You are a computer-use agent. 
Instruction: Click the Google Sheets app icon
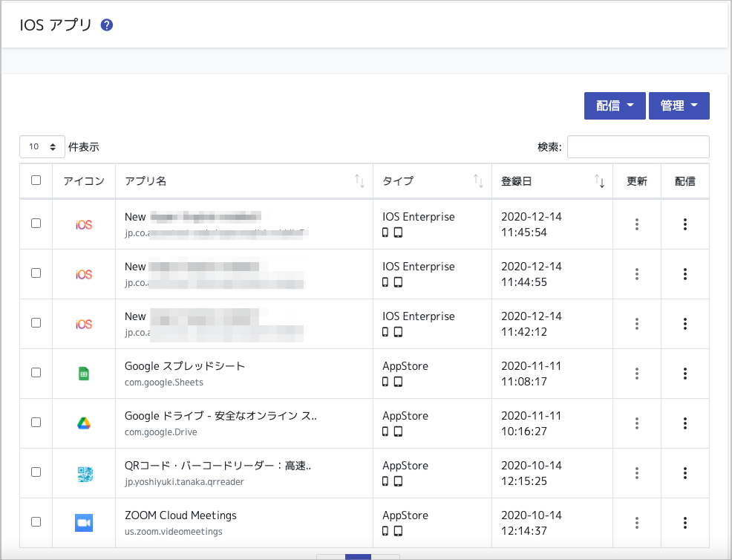pos(84,374)
